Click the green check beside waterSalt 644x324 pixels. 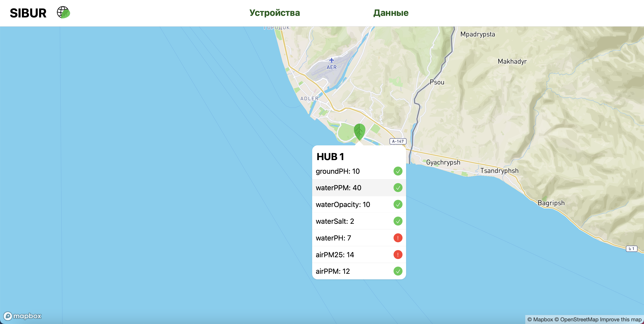pyautogui.click(x=398, y=221)
